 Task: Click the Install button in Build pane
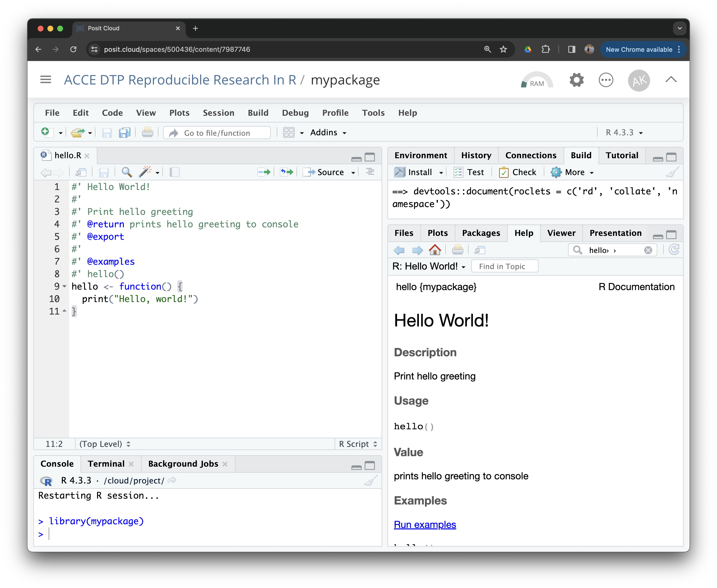click(x=413, y=172)
